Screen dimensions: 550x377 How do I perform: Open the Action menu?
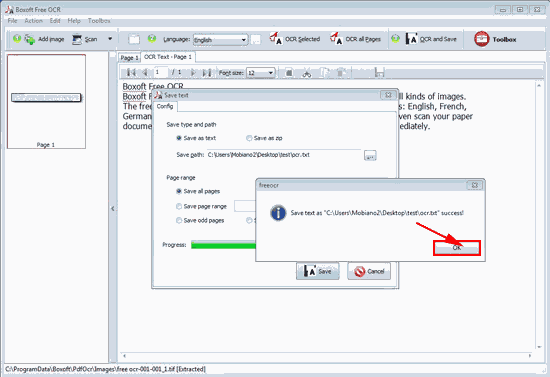click(33, 21)
